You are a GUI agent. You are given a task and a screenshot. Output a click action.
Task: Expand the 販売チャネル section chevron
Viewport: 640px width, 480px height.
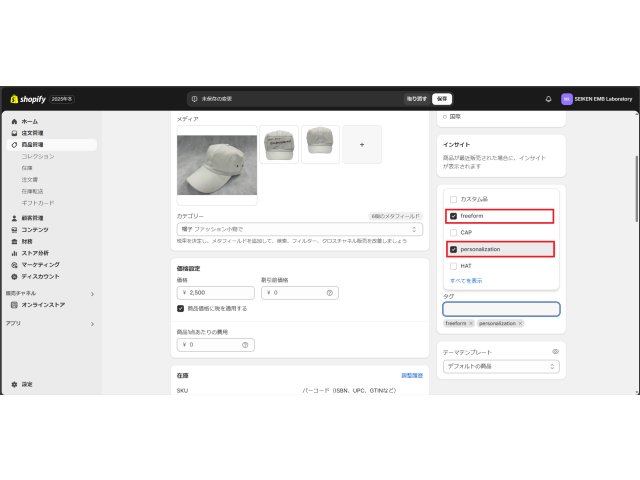point(92,294)
